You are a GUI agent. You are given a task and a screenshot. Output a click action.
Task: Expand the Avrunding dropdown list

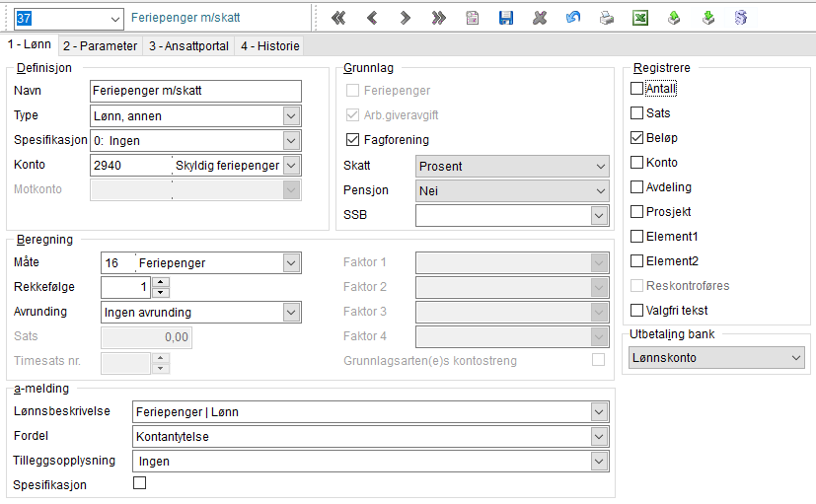200,312
